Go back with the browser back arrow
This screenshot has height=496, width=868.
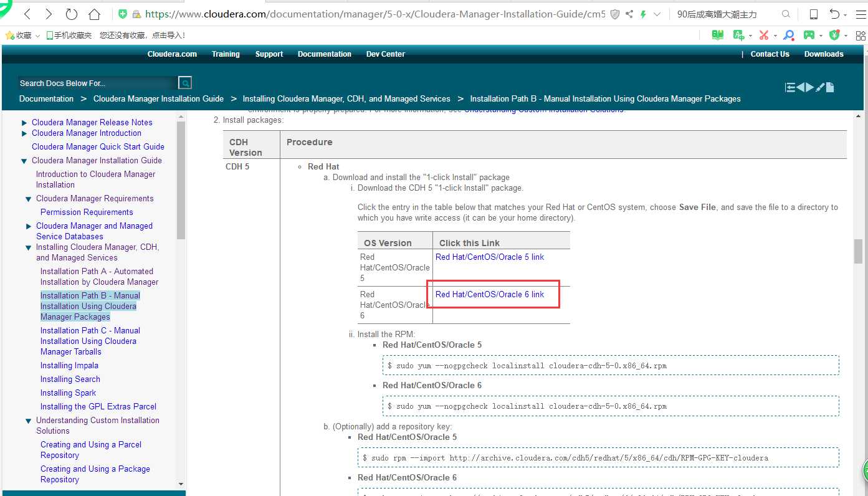tap(27, 14)
